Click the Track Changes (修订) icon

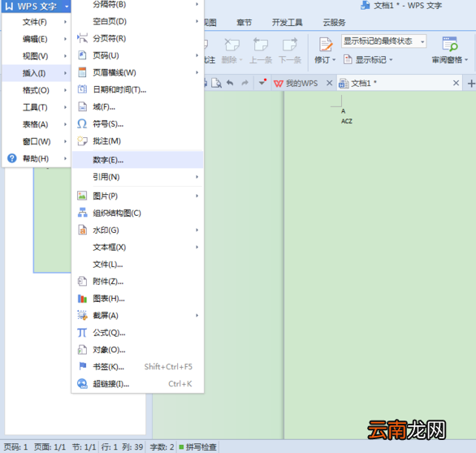tap(326, 45)
